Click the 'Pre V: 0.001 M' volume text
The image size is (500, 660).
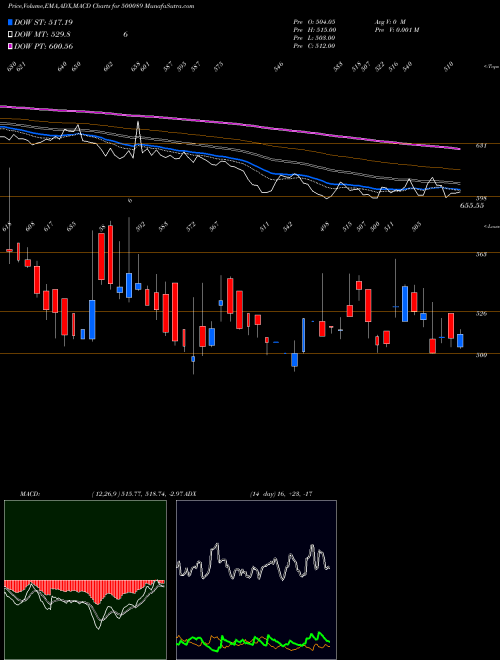point(397,30)
